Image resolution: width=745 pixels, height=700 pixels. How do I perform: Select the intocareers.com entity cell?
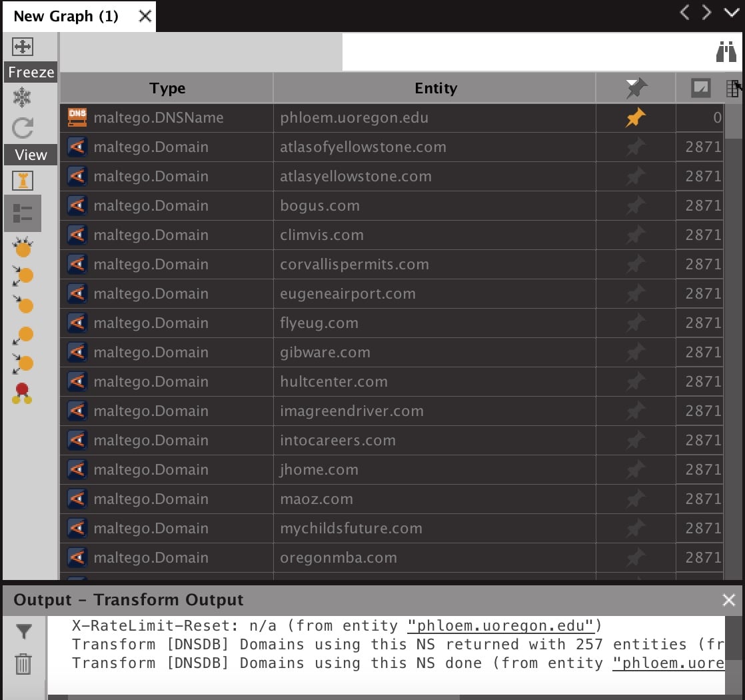pyautogui.click(x=434, y=440)
